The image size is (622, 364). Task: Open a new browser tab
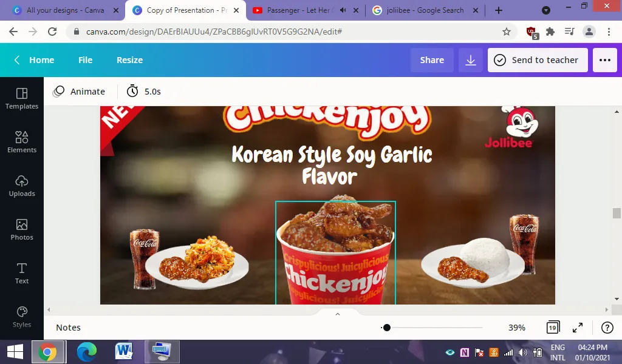499,10
